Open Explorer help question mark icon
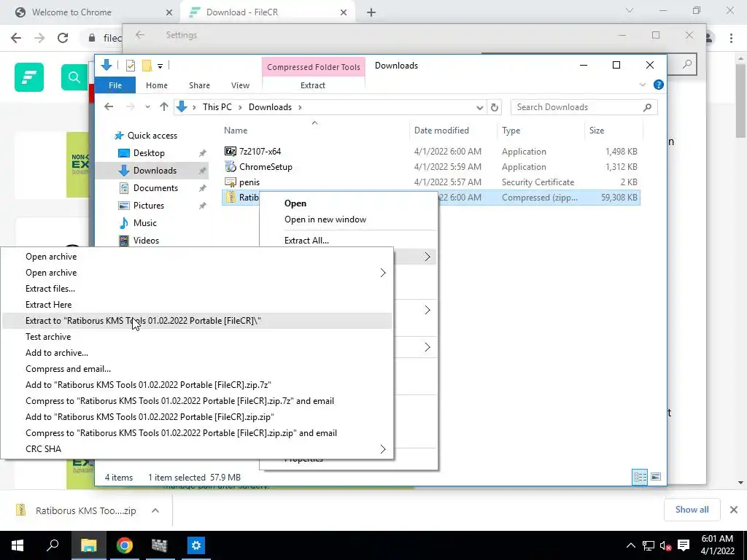Image resolution: width=747 pixels, height=560 pixels. coord(659,85)
